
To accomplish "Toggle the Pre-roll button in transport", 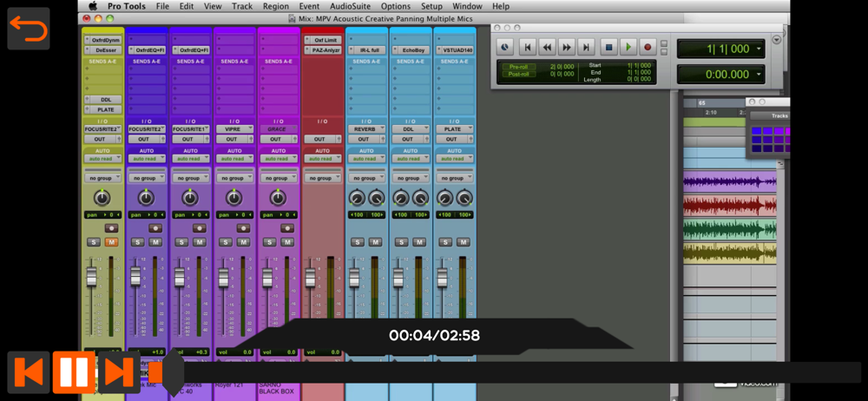I will click(519, 67).
